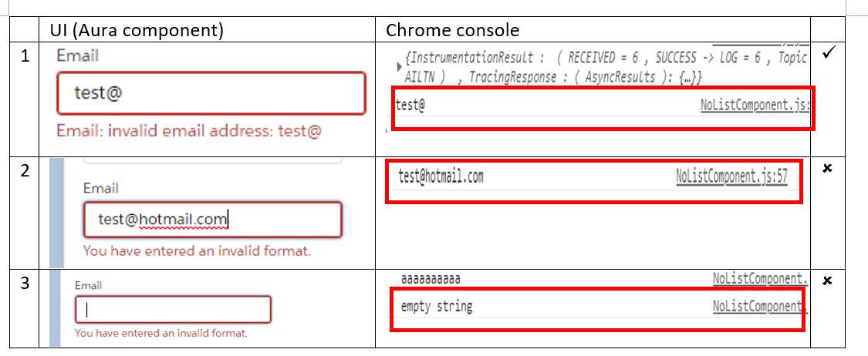The width and height of the screenshot is (868, 356).
Task: Click the invalid format message in row 3
Action: pyautogui.click(x=161, y=333)
